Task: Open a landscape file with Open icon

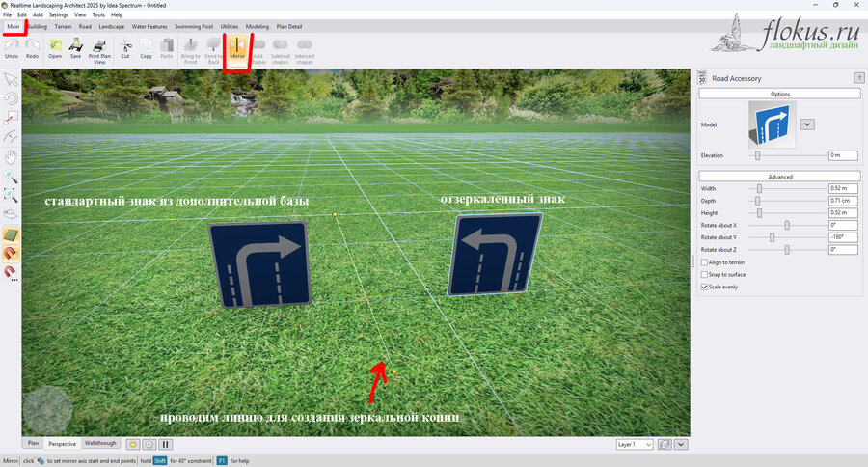Action: 55,49
